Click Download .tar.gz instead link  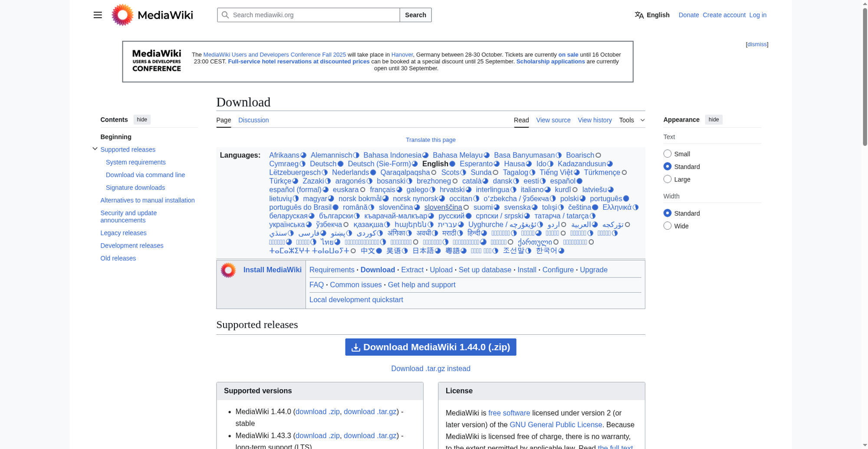click(x=431, y=369)
